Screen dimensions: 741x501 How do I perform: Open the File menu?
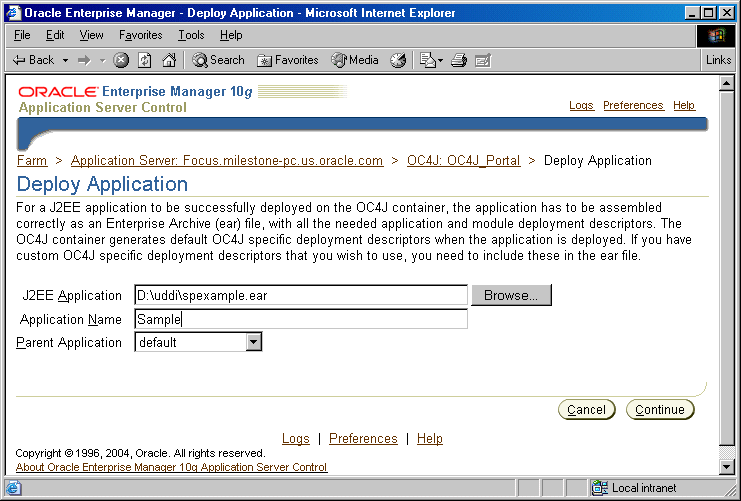coord(22,35)
